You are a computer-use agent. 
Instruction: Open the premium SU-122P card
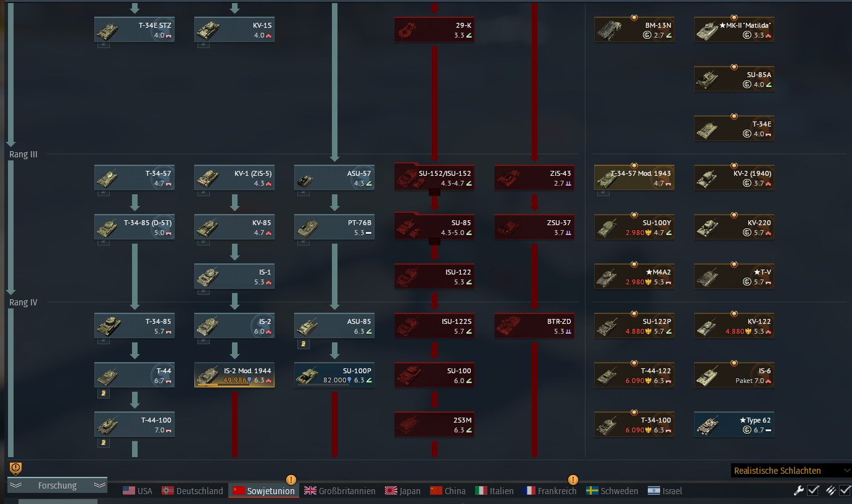pyautogui.click(x=634, y=326)
